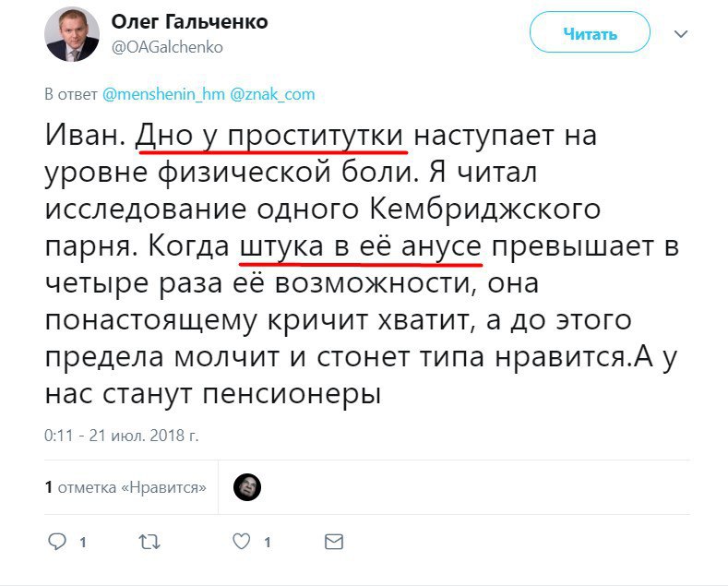The image size is (728, 586).
Task: Like the tweet with the heart icon
Action: click(x=242, y=542)
